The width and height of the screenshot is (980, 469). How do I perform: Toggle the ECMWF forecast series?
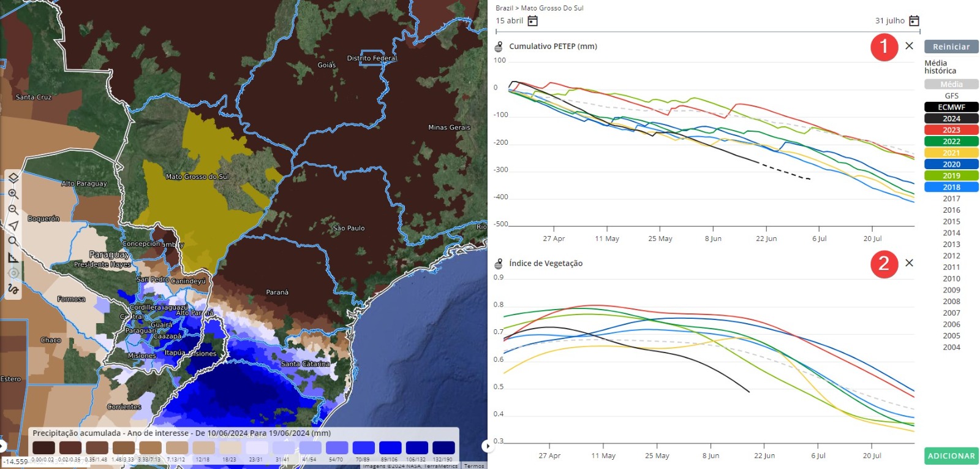pyautogui.click(x=951, y=107)
